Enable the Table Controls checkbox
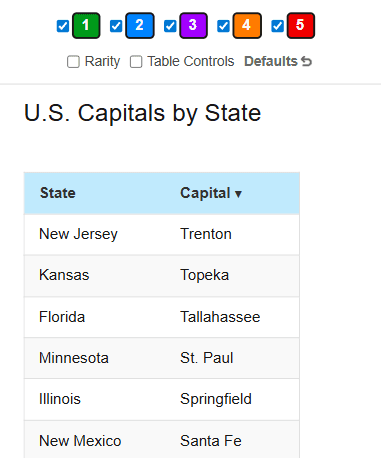Image resolution: width=381 pixels, height=458 pixels. (x=136, y=62)
